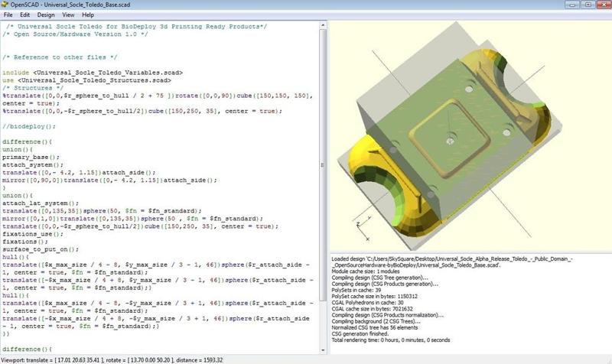
Task: Click the 'attach_system();' code line
Action: point(33,165)
